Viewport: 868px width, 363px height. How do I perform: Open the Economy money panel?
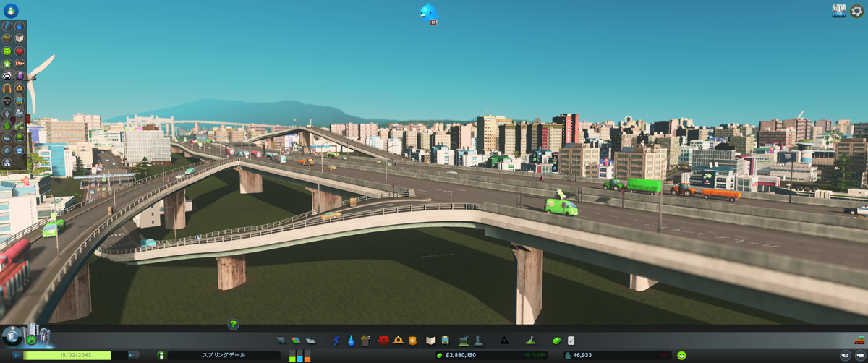click(x=556, y=341)
